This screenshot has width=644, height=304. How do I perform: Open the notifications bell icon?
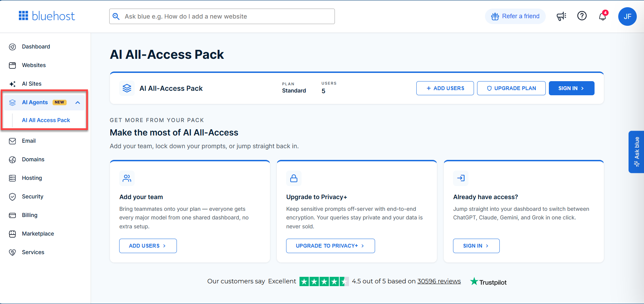[603, 16]
